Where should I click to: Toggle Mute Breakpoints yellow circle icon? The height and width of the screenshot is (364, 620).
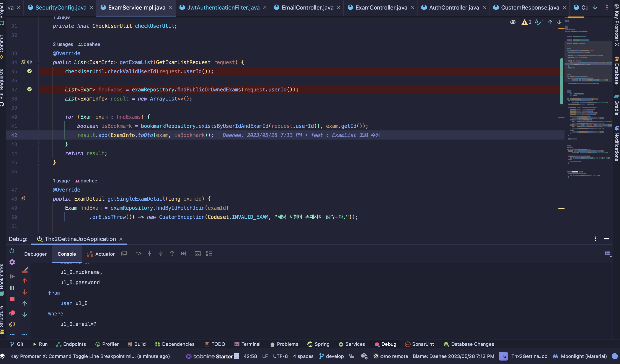coord(12,324)
